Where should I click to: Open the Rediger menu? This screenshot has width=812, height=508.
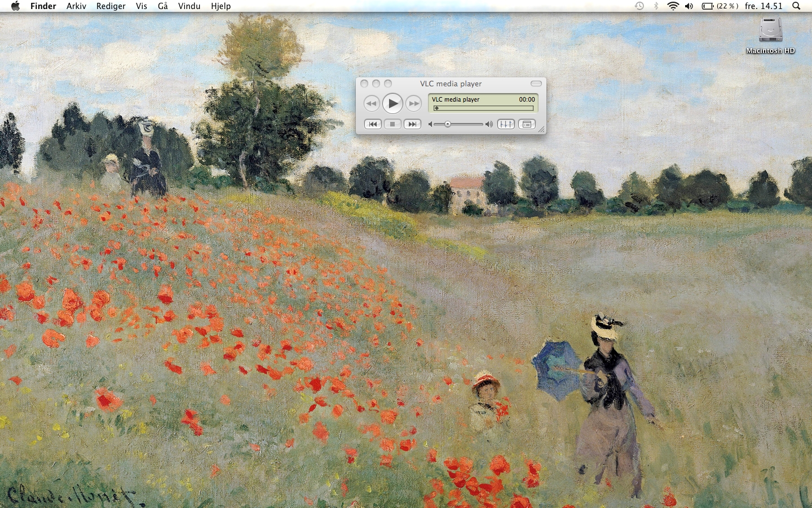pos(111,6)
